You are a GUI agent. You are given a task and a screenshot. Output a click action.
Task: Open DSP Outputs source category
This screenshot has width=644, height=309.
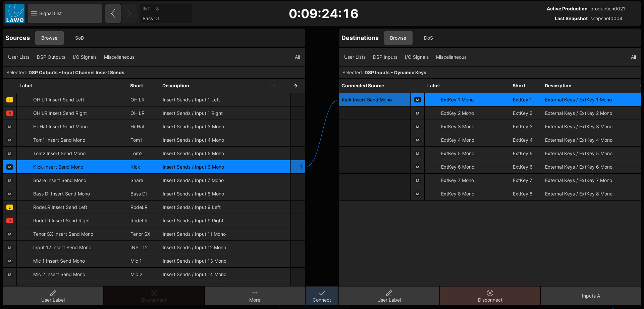pyautogui.click(x=51, y=57)
